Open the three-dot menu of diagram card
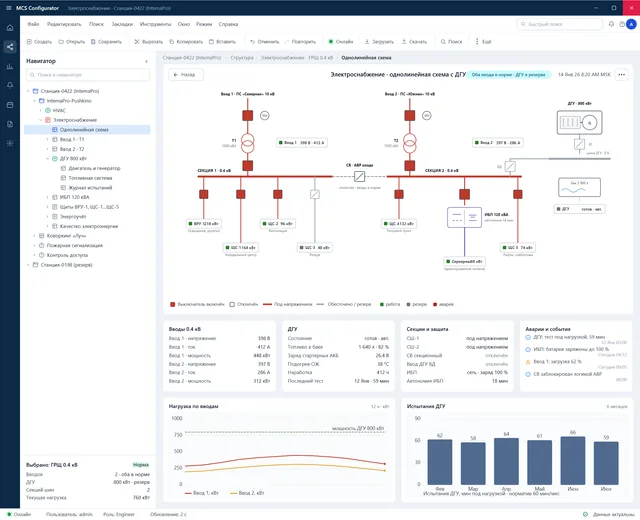640x520 pixels. coord(621,75)
